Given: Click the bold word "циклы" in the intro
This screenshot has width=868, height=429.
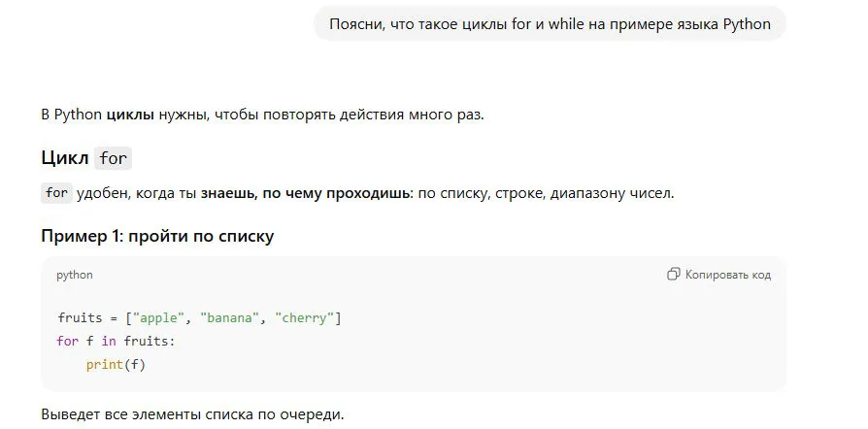Looking at the screenshot, I should pos(130,115).
